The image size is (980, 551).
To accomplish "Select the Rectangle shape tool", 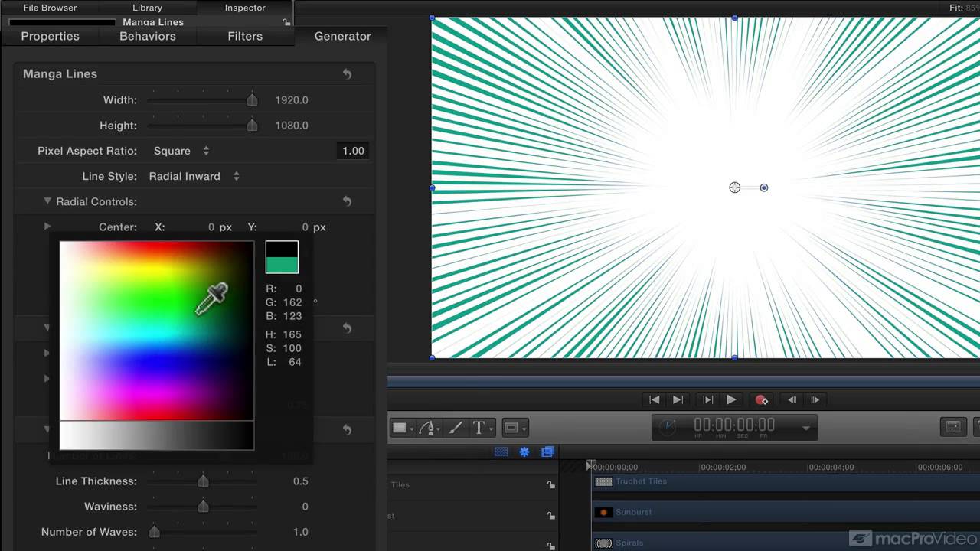I will tap(399, 428).
